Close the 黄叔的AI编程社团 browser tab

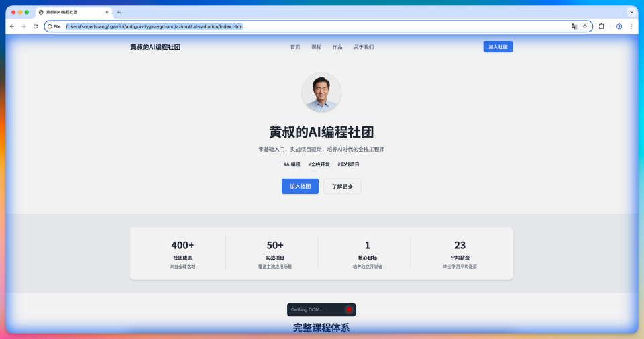pos(107,12)
